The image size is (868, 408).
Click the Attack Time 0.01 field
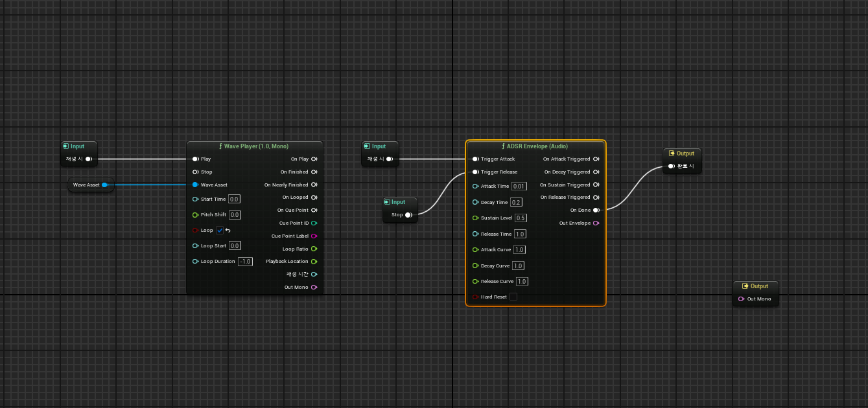519,186
